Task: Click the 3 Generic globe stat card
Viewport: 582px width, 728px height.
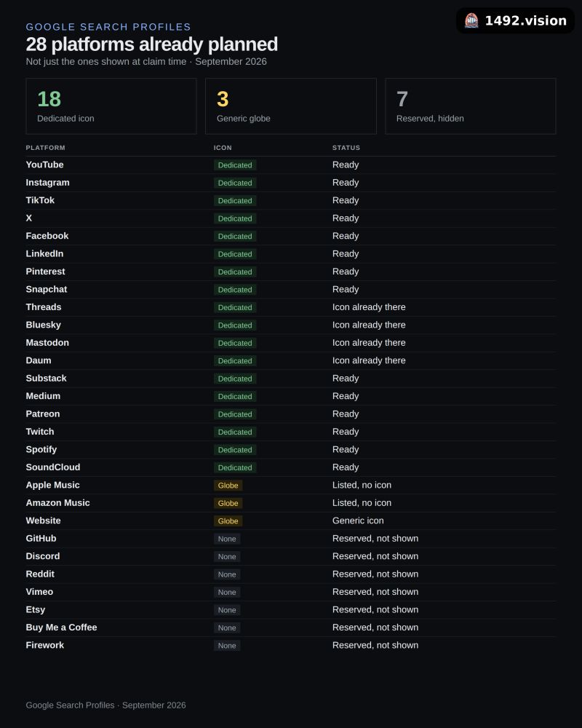Action: [291, 106]
